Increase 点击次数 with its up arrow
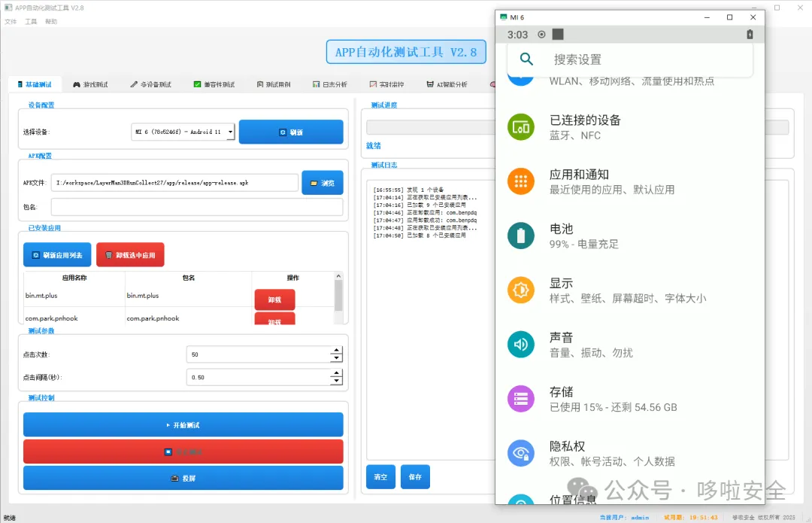The height and width of the screenshot is (523, 812). 336,350
